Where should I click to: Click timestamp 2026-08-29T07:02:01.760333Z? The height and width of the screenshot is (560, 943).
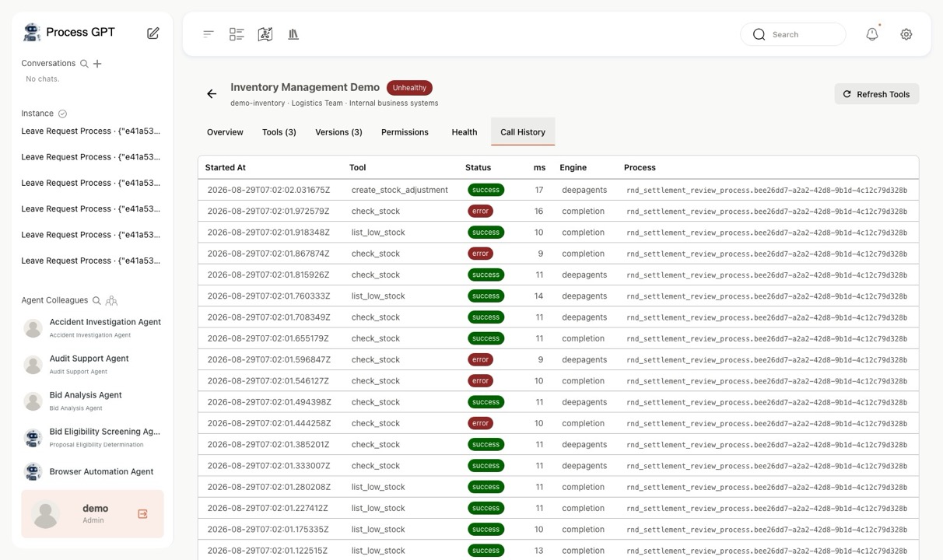pos(268,296)
